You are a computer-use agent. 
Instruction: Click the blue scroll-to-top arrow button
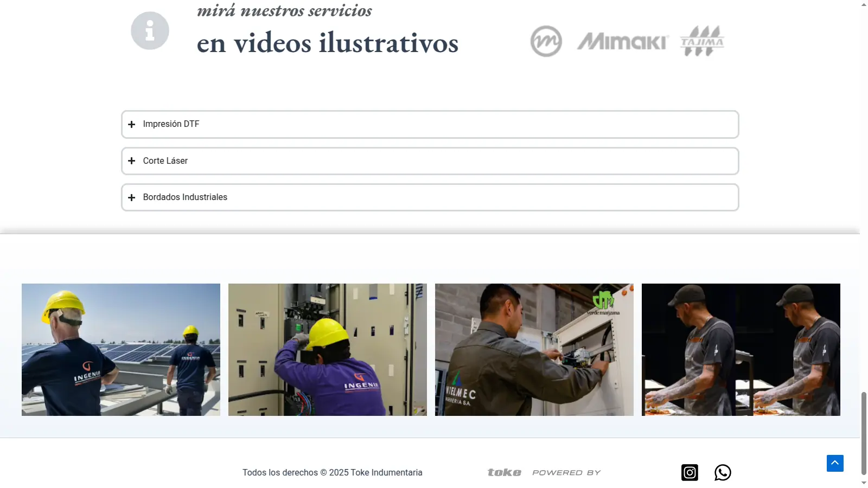point(835,463)
